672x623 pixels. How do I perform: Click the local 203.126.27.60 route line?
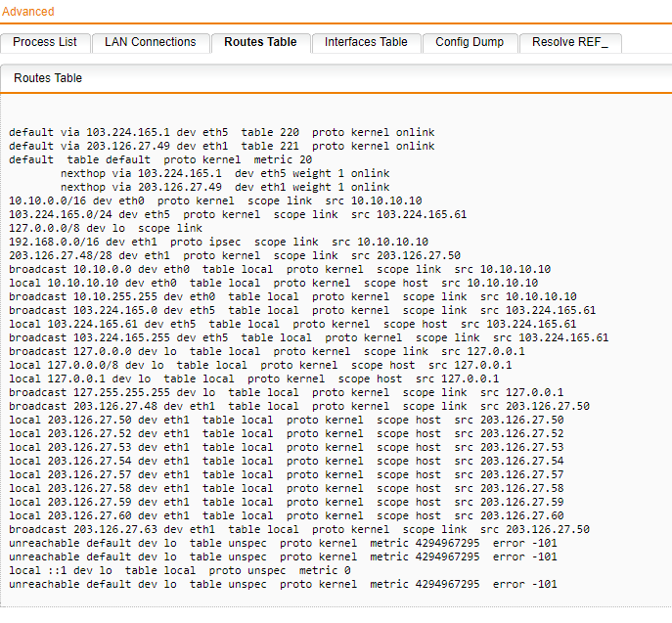pyautogui.click(x=287, y=516)
